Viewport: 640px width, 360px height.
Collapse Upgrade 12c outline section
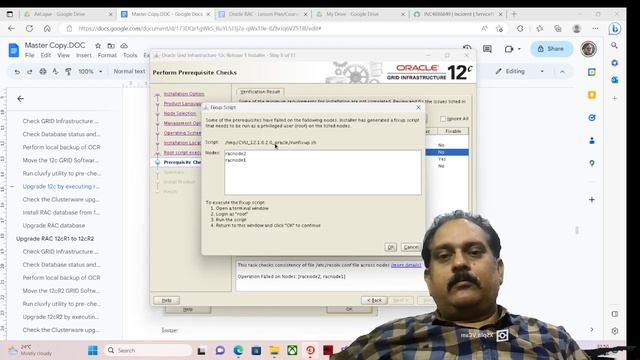pyautogui.click(x=12, y=187)
